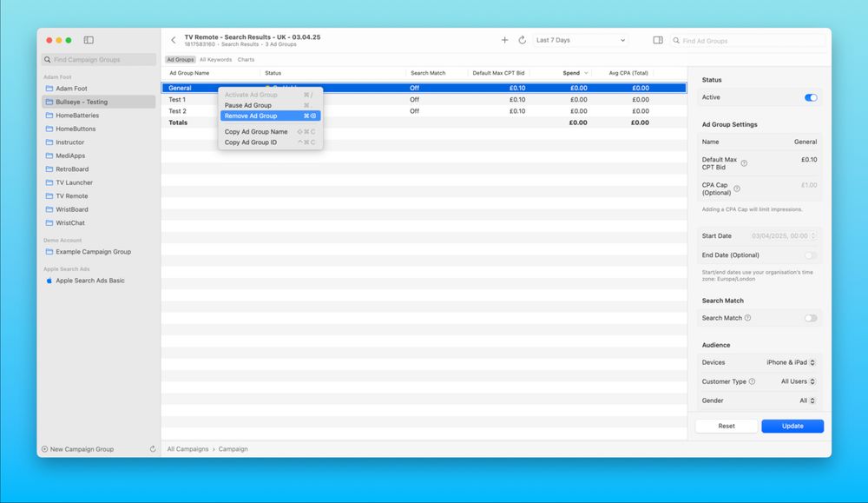Enable the End Date (Optional) switch

(811, 255)
